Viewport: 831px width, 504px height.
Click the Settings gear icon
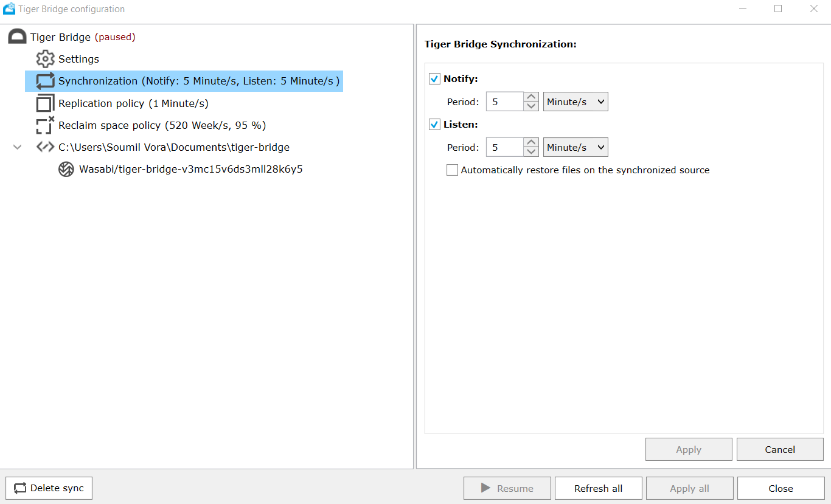point(46,59)
